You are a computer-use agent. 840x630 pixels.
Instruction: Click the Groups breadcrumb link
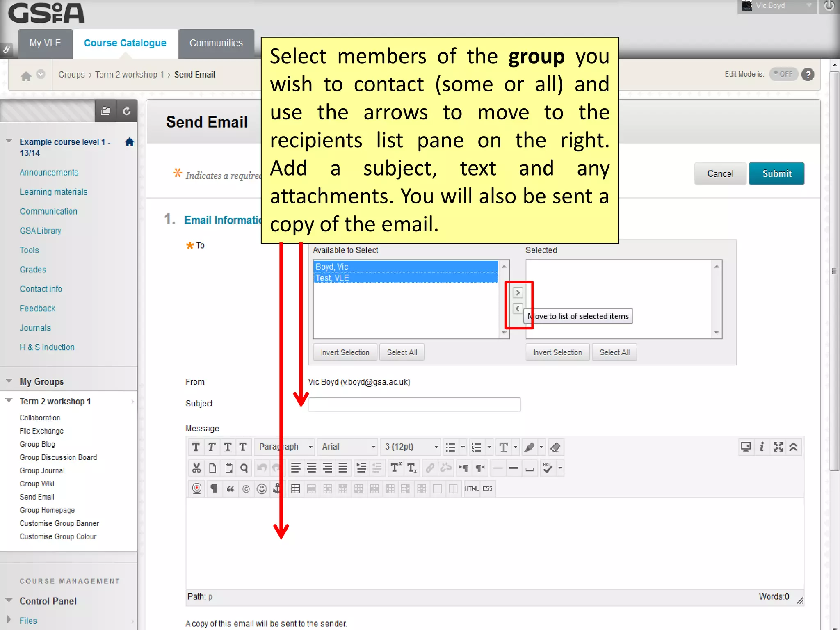point(71,75)
